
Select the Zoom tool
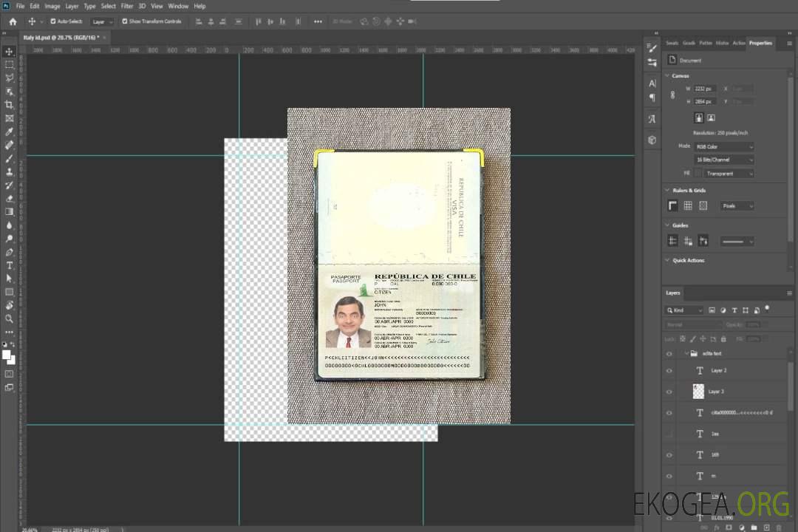coord(9,318)
